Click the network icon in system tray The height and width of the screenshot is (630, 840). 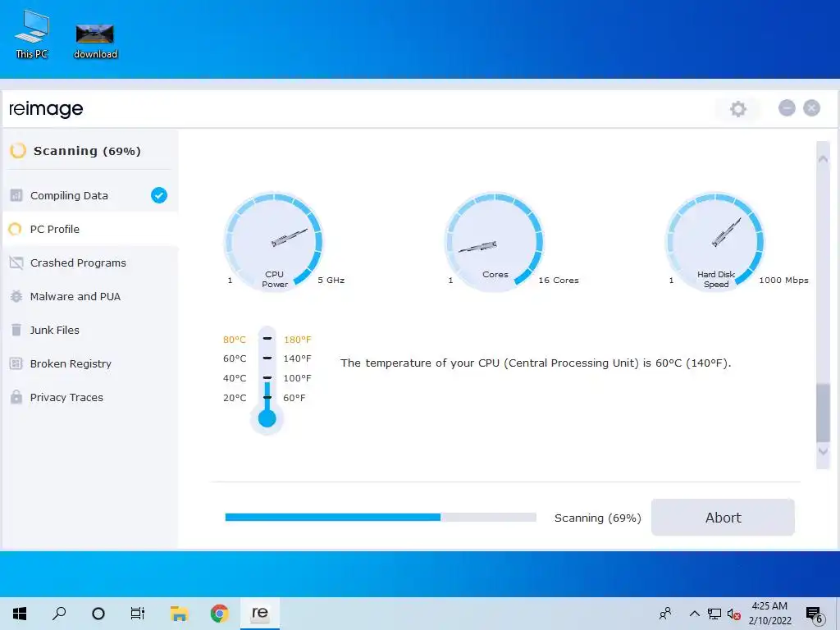click(714, 614)
